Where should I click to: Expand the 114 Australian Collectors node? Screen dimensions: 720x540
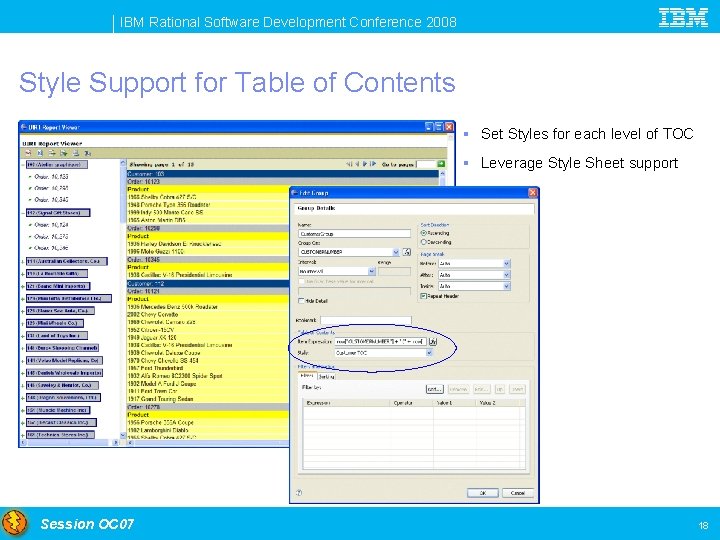(22, 262)
